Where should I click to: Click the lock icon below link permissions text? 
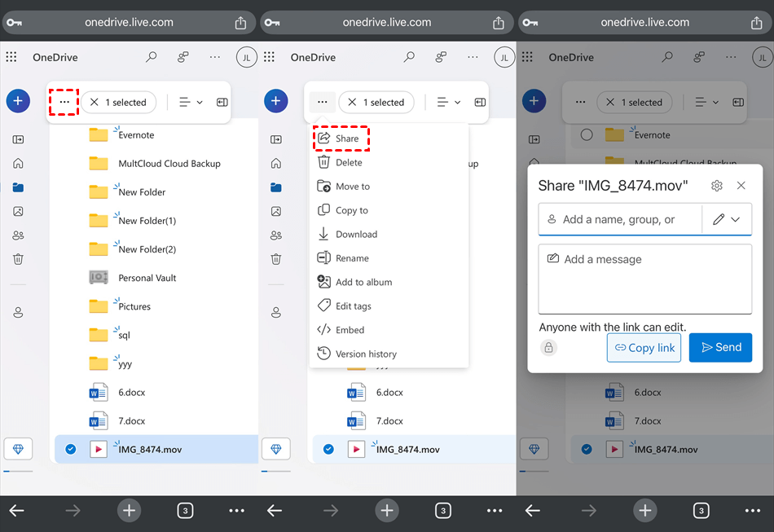pos(548,348)
